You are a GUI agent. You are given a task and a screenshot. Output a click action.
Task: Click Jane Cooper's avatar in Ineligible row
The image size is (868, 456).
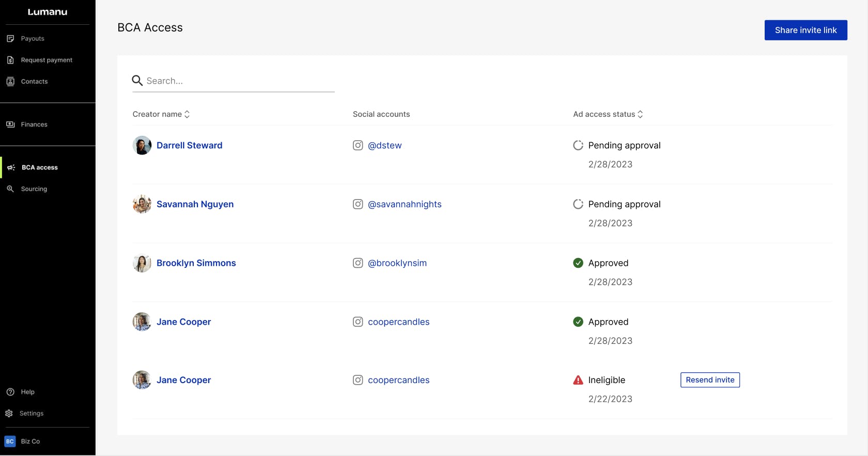(142, 380)
